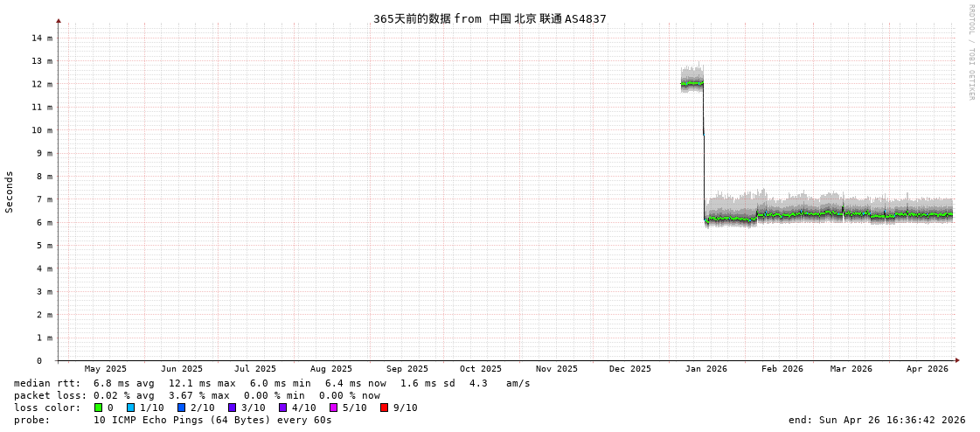Select the Jan 2026 axis label
The height and width of the screenshot is (432, 980).
click(x=706, y=369)
